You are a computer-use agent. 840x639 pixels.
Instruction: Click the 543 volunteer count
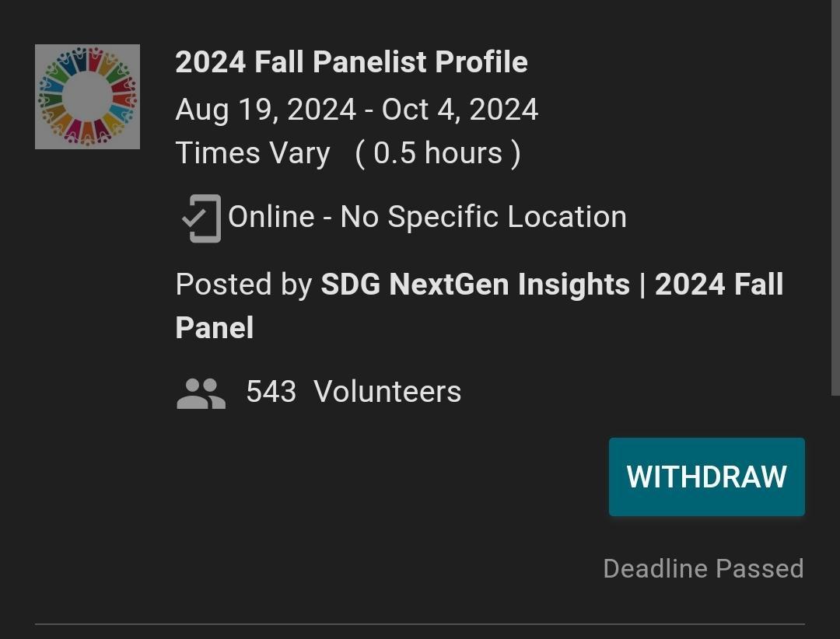(x=271, y=392)
